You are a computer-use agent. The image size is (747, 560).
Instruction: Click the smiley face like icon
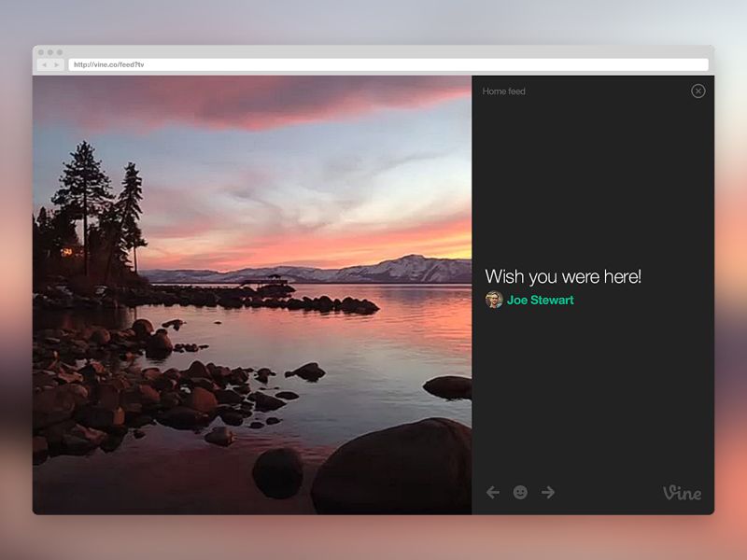[520, 492]
